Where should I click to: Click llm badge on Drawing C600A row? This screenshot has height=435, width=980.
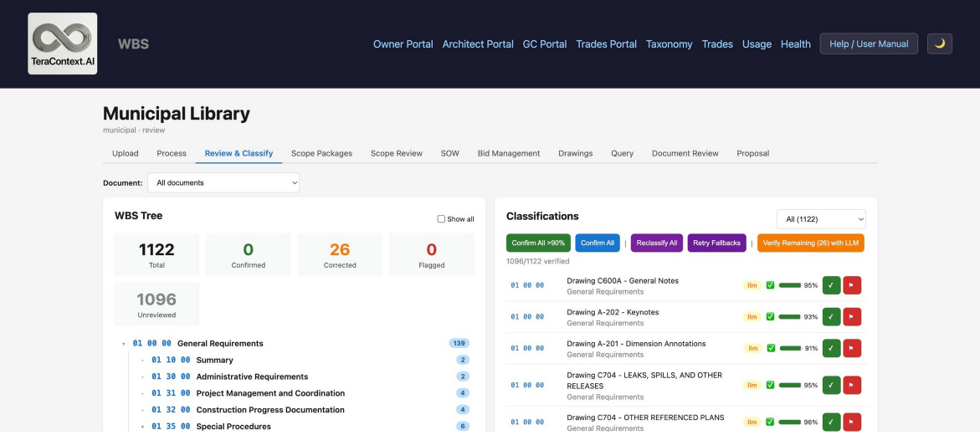[x=752, y=285]
